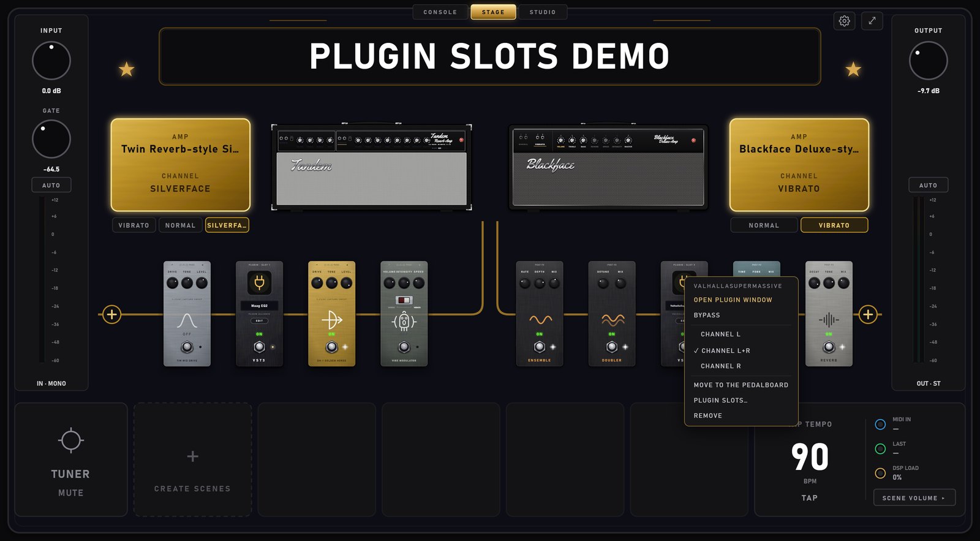Click Edit on Maag EQ2 pedal

tap(259, 320)
